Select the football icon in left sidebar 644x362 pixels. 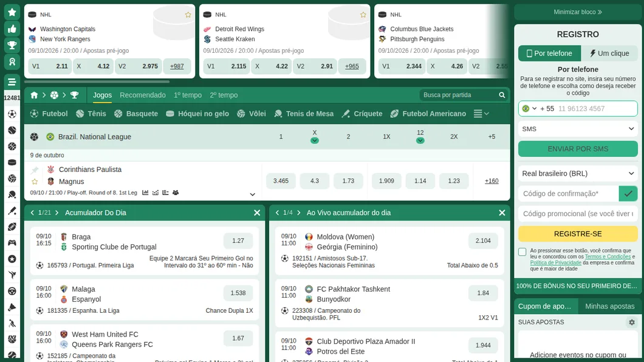tap(12, 114)
